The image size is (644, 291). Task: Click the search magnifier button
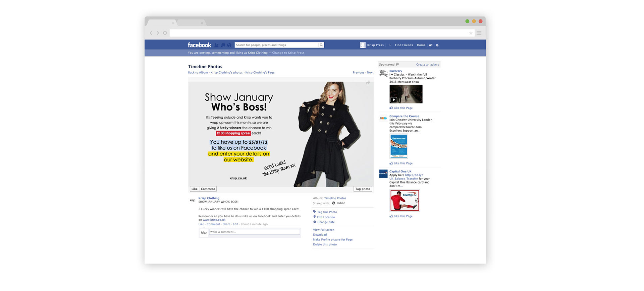321,45
